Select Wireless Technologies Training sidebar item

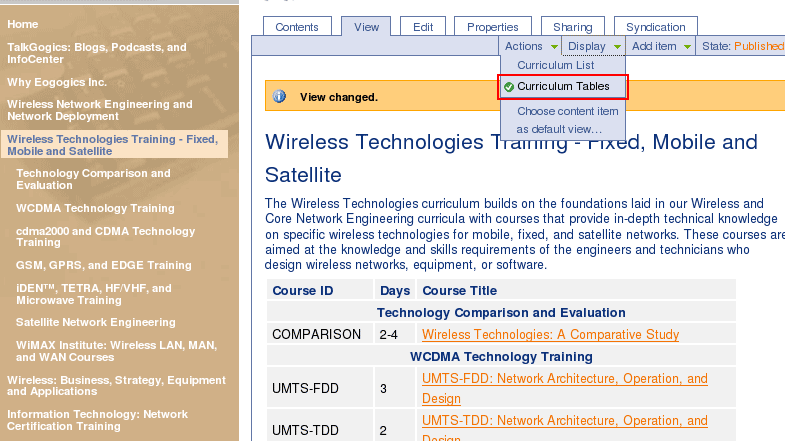[114, 145]
